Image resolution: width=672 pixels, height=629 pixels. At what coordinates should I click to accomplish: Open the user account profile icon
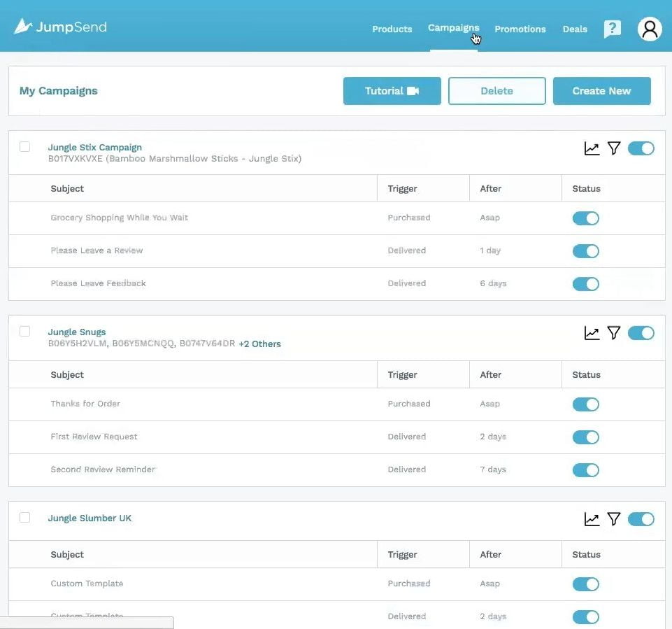point(650,29)
